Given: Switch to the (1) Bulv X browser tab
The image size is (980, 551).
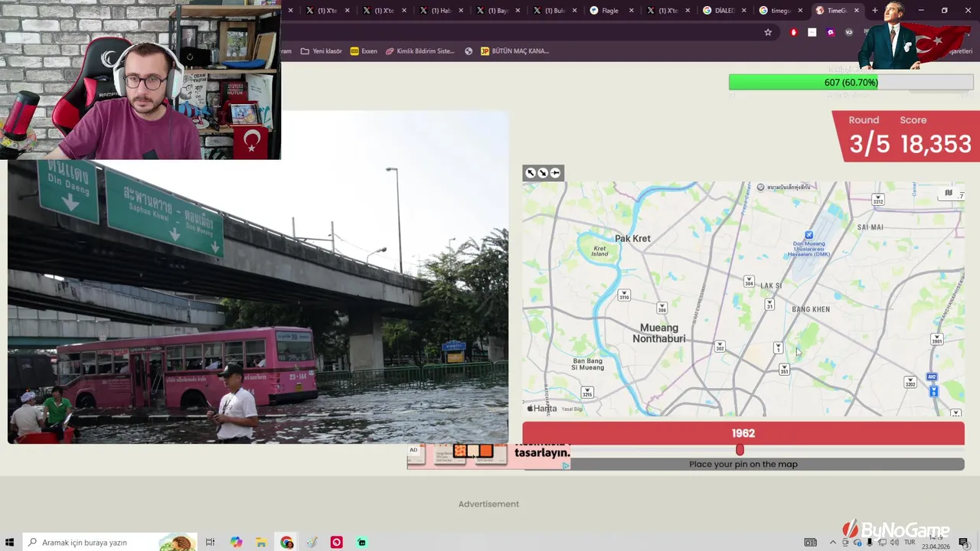Looking at the screenshot, I should point(554,11).
